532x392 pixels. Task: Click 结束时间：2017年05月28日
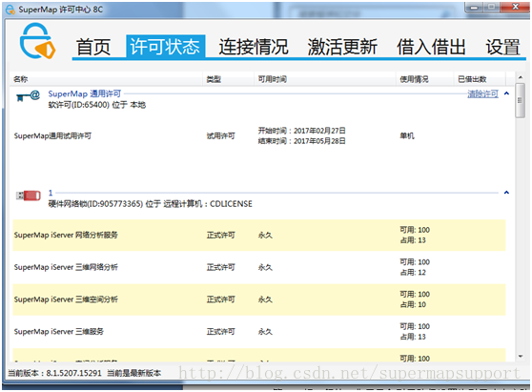(x=302, y=141)
